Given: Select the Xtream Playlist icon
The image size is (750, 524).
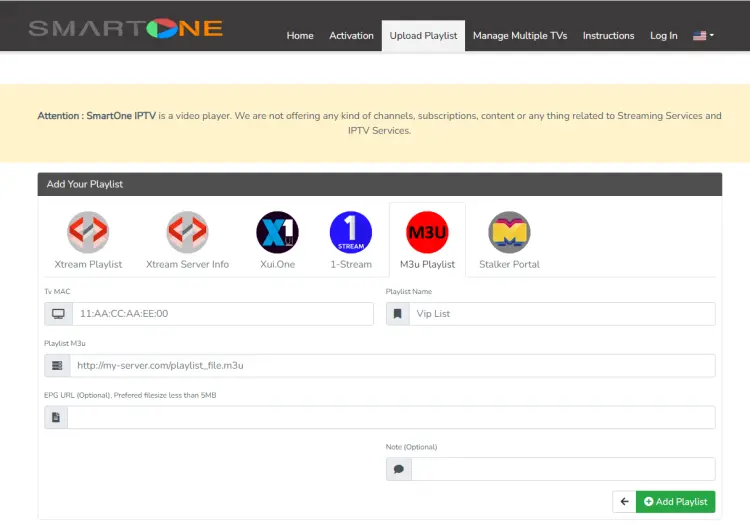Looking at the screenshot, I should click(88, 233).
